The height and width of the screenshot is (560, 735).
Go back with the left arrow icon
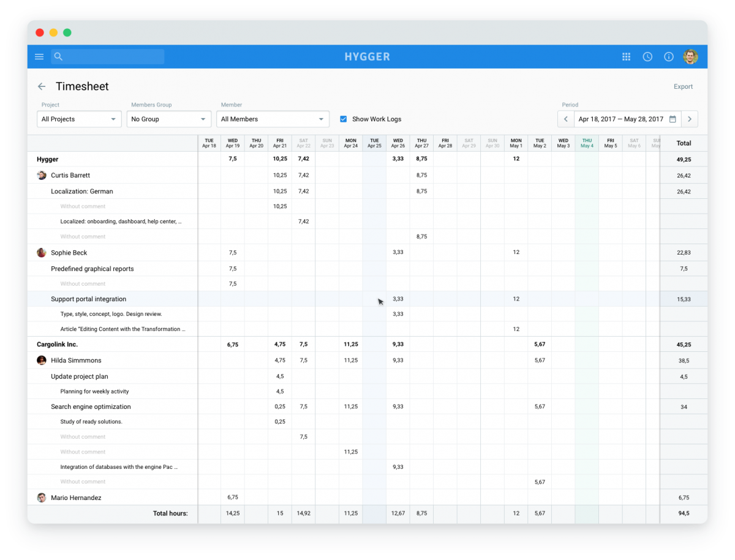click(42, 86)
